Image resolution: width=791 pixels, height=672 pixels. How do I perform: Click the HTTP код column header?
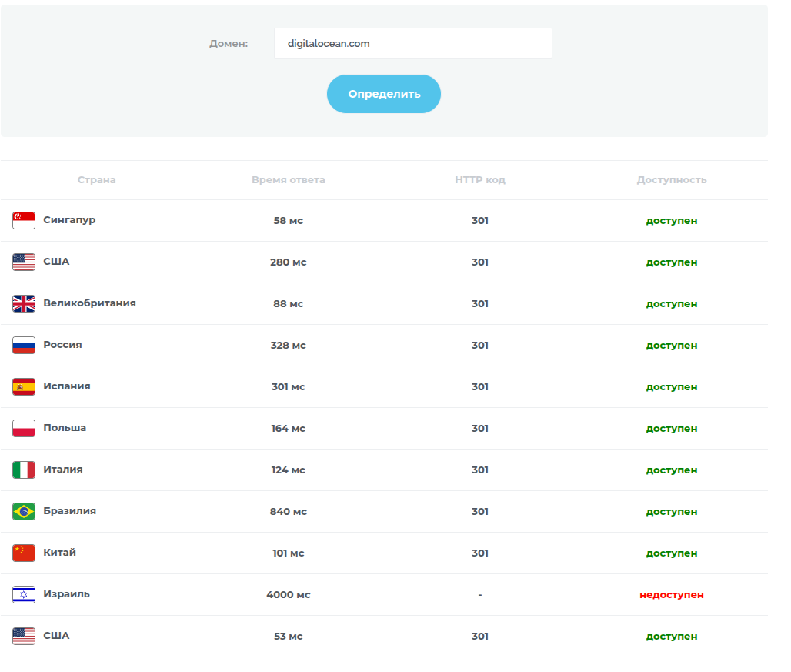(479, 179)
